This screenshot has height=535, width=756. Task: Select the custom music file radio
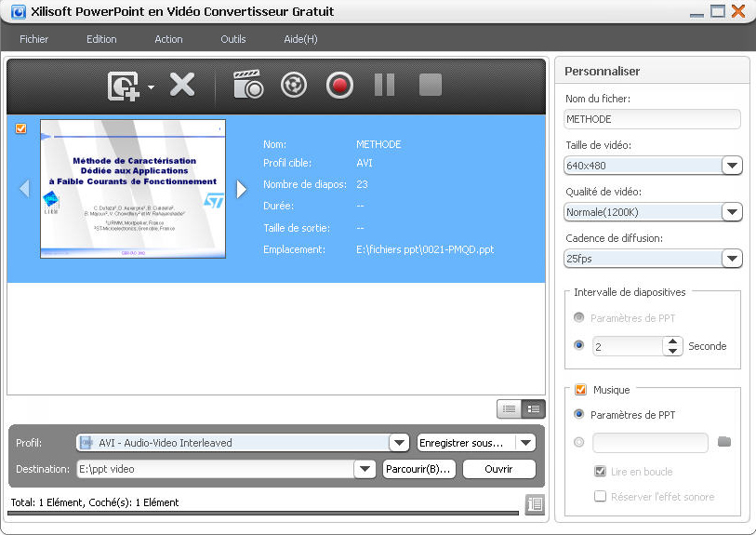point(578,442)
